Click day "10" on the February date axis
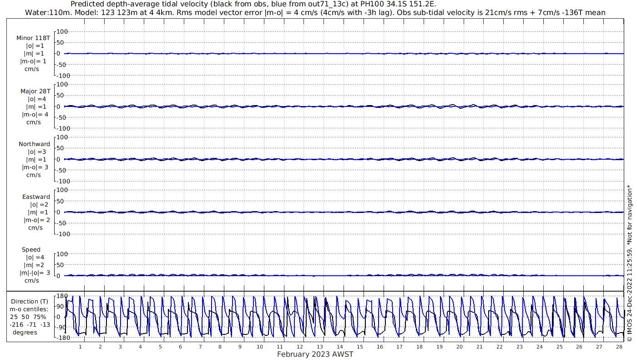The height and width of the screenshot is (364, 637). [x=260, y=347]
